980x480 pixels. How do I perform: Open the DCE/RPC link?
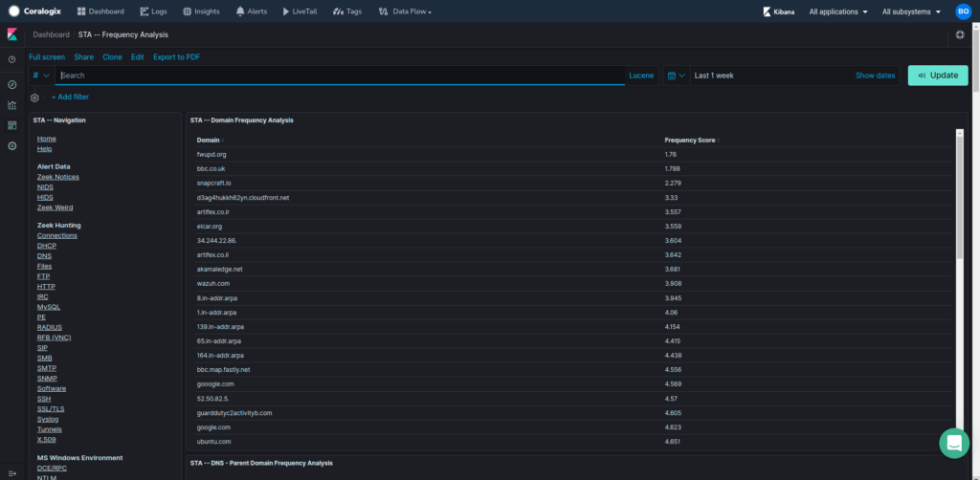pyautogui.click(x=52, y=469)
